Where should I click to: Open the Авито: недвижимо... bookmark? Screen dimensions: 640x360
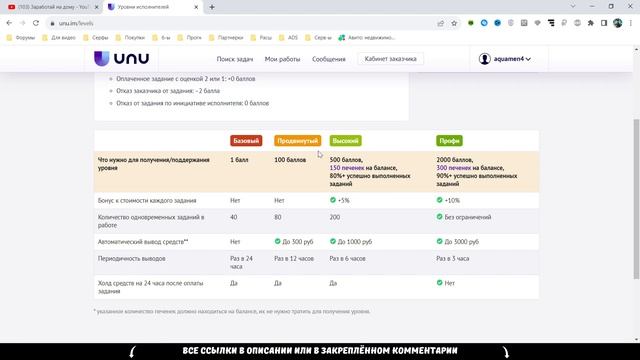coord(367,38)
